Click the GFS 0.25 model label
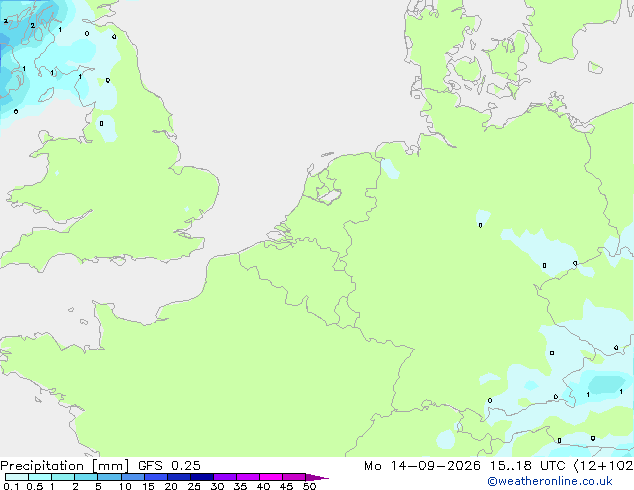 coord(169,466)
